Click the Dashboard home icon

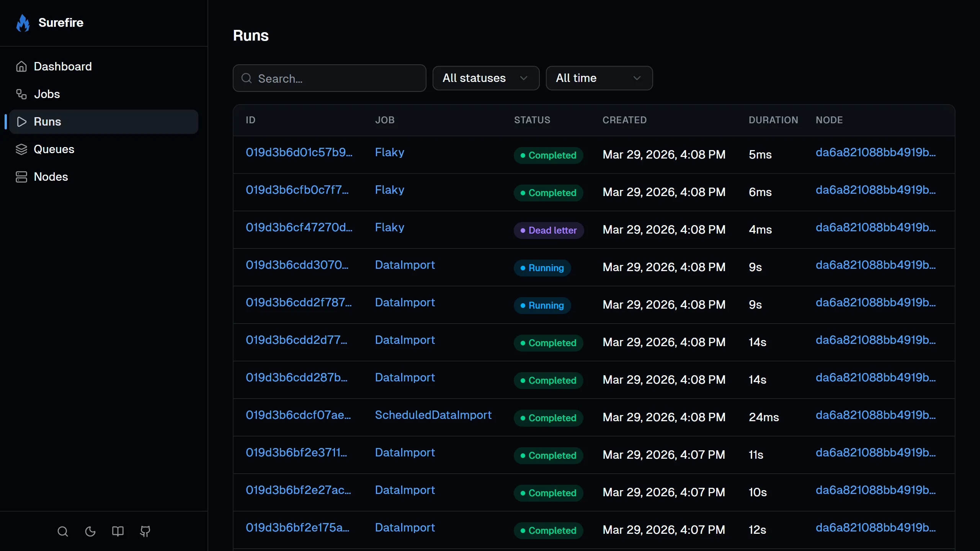click(x=21, y=67)
